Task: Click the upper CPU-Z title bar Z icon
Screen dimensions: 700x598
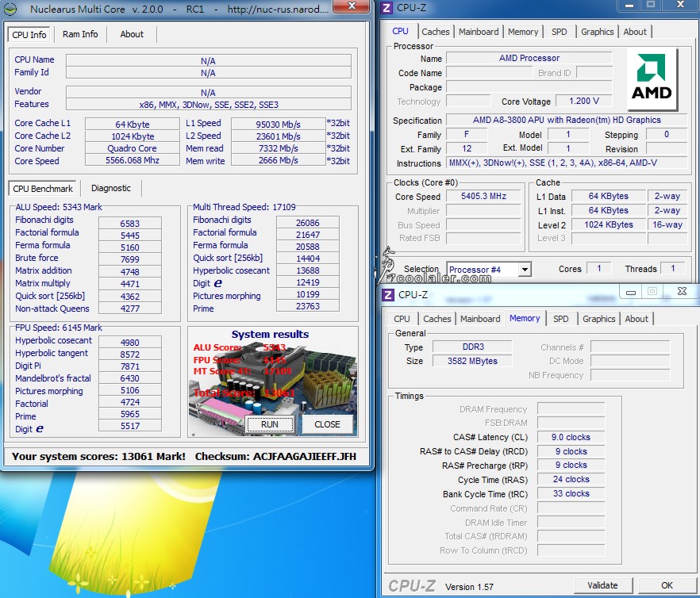Action: click(x=387, y=7)
